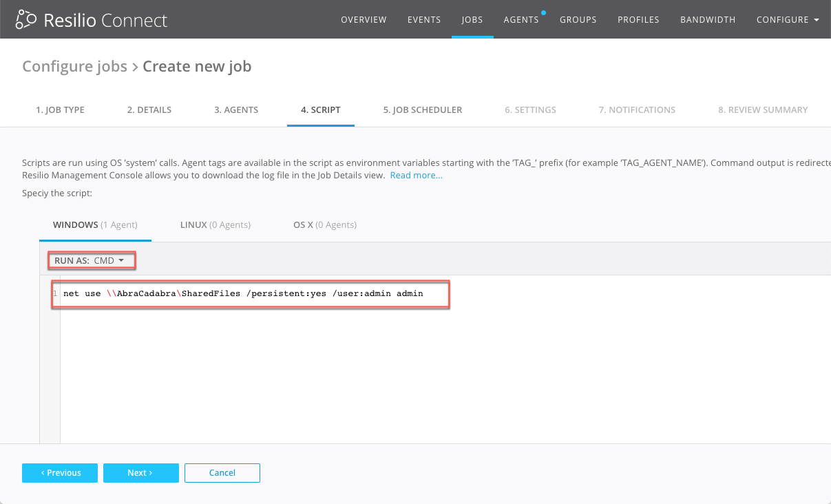Select the Windows script tab
Image resolution: width=831 pixels, height=504 pixels.
(x=95, y=225)
